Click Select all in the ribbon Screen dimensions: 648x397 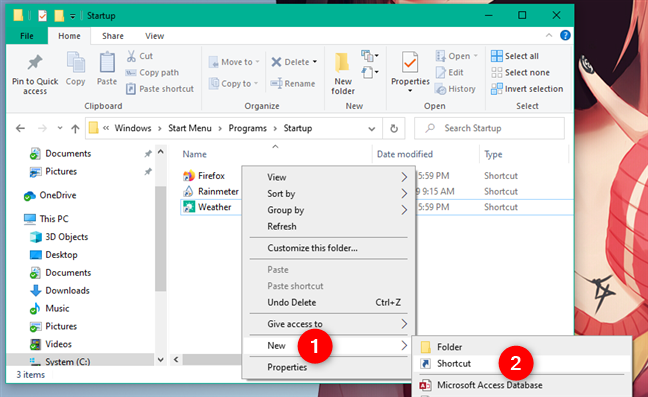515,56
